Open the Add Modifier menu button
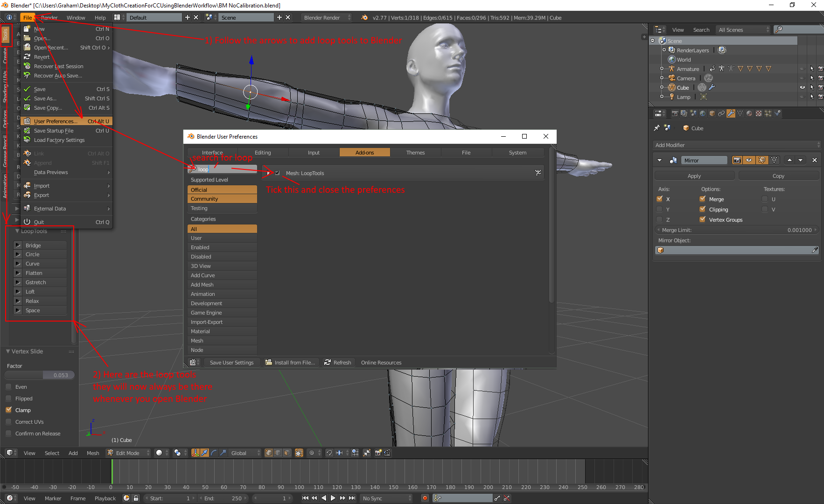 click(737, 145)
